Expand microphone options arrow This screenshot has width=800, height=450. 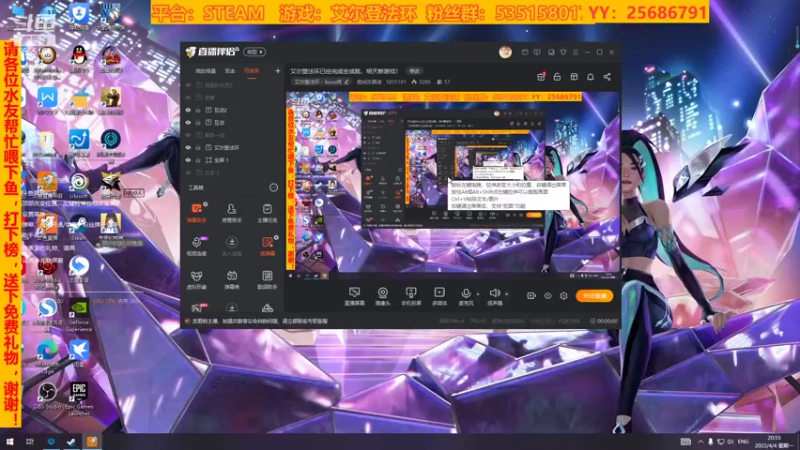coord(478,294)
